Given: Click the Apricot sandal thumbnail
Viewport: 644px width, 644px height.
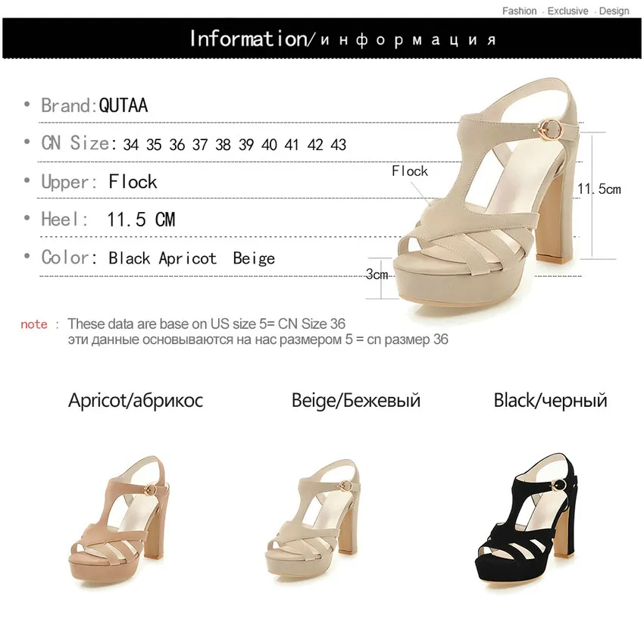Looking at the screenshot, I should click(x=119, y=521).
